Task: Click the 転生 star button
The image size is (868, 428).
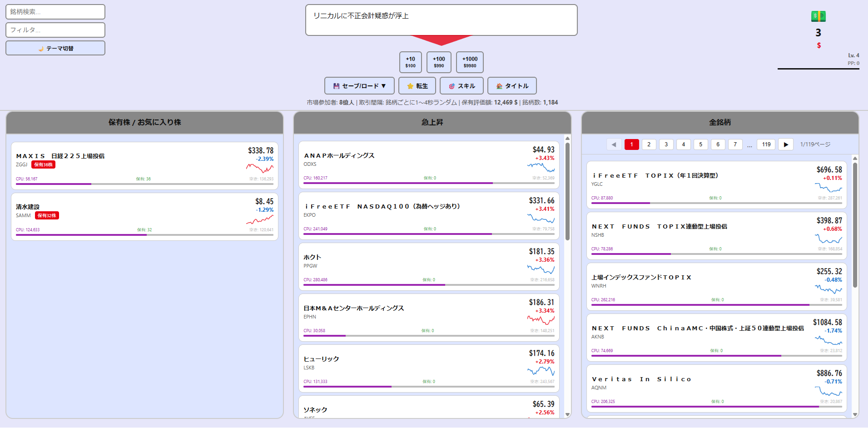Action: (417, 86)
